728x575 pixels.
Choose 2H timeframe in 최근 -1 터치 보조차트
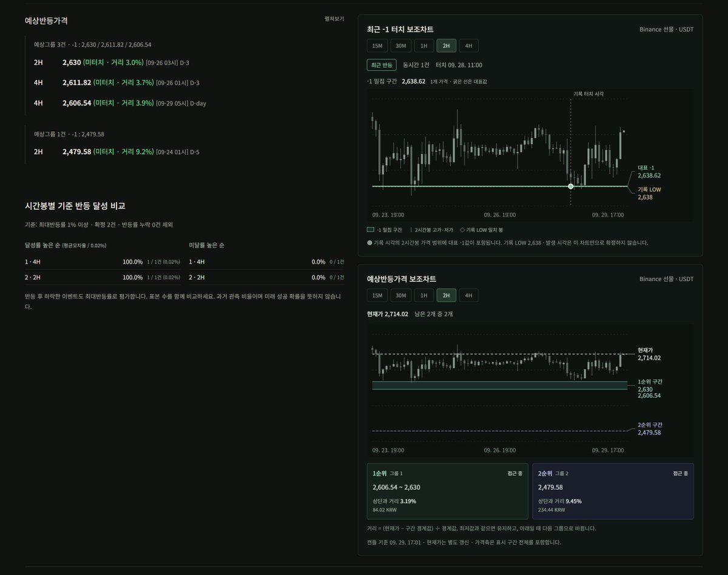click(447, 45)
